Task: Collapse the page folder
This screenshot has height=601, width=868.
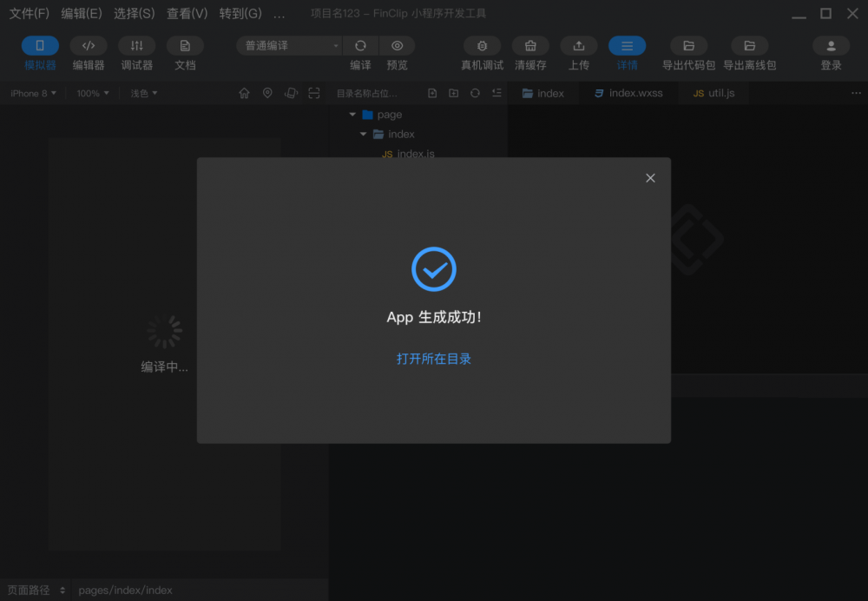Action: coord(352,114)
